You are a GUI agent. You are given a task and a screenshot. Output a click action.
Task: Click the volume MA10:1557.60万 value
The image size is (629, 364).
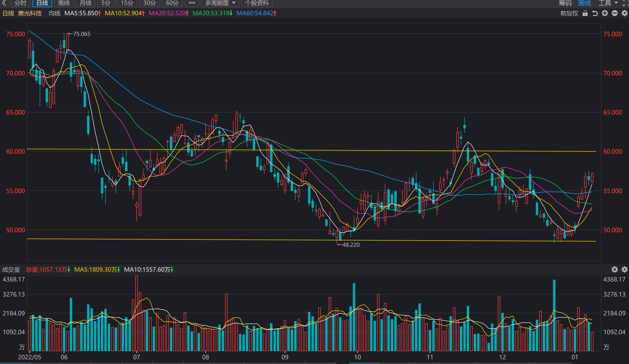click(148, 269)
